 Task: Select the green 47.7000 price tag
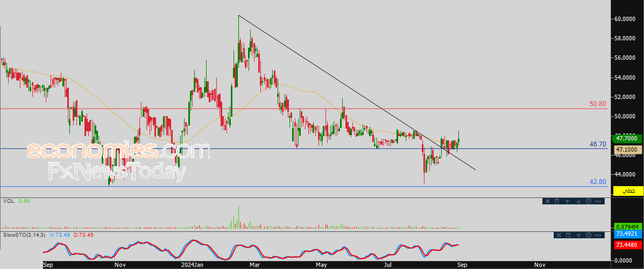tap(627, 138)
